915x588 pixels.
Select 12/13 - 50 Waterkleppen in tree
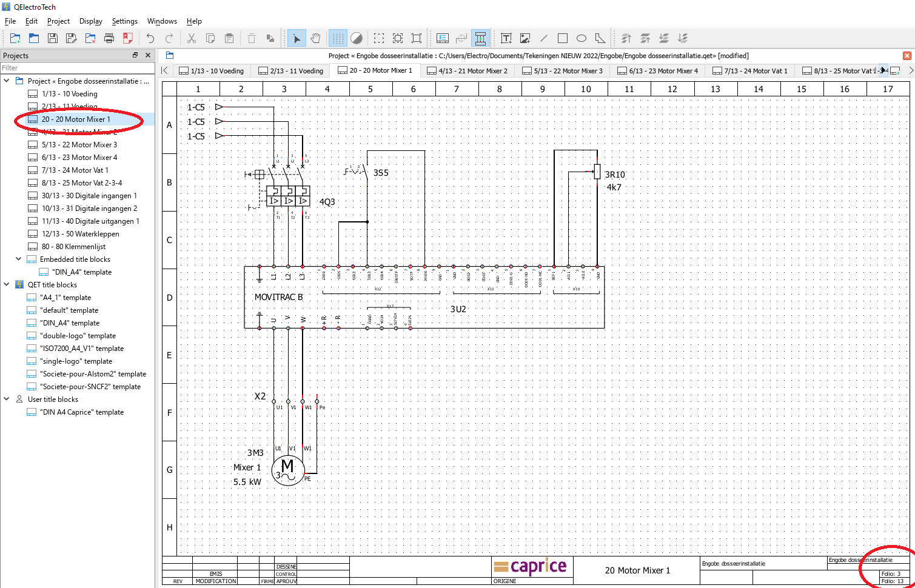click(80, 234)
